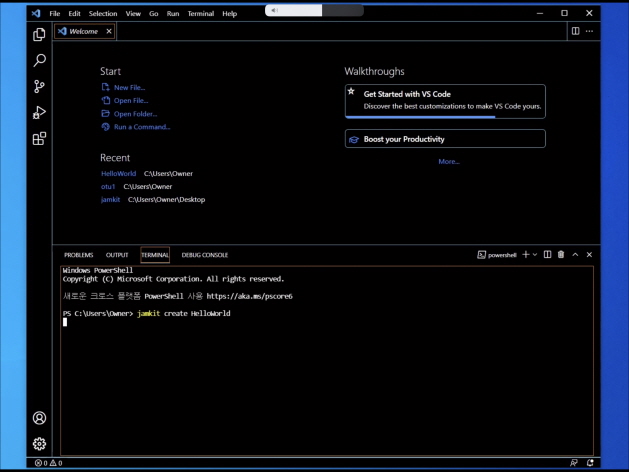The width and height of the screenshot is (629, 472).
Task: Split the editor to the right
Action: click(x=575, y=31)
